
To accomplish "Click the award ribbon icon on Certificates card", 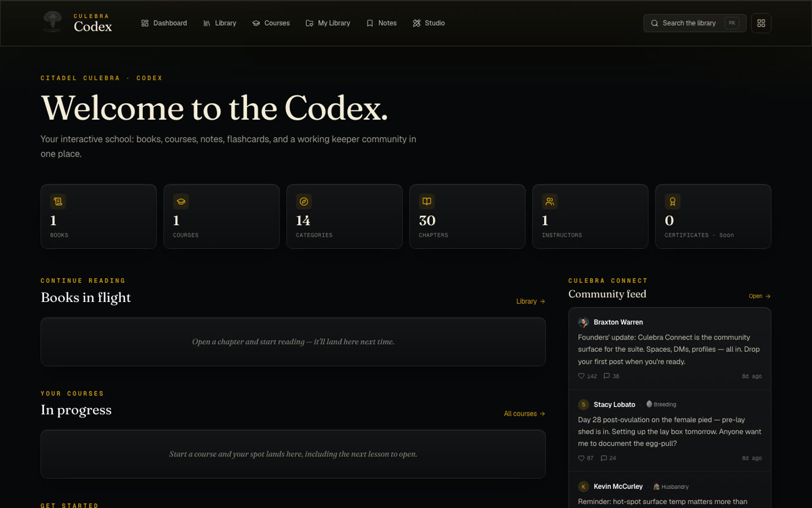I will [x=673, y=201].
